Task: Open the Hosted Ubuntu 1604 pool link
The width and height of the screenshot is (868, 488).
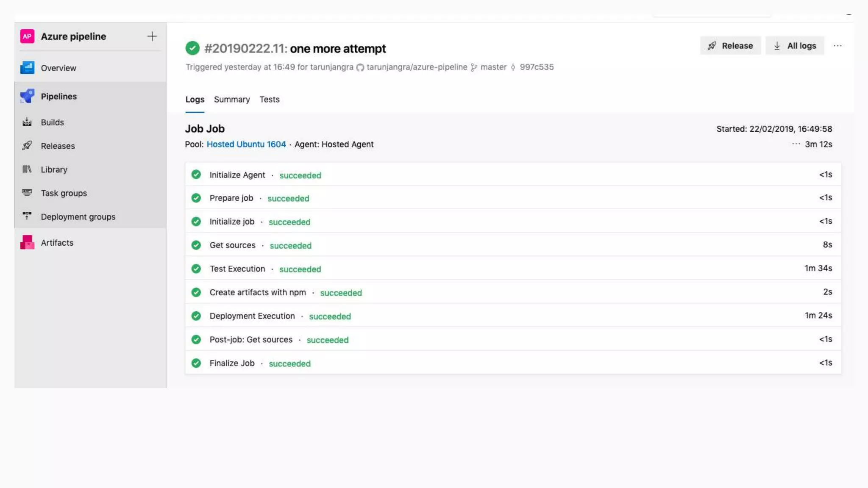Action: tap(246, 144)
